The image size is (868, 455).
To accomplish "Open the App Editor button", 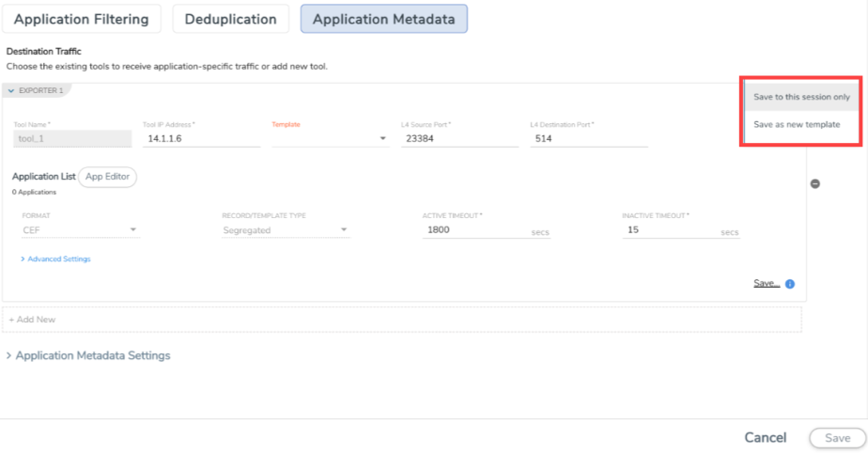I will click(x=107, y=177).
